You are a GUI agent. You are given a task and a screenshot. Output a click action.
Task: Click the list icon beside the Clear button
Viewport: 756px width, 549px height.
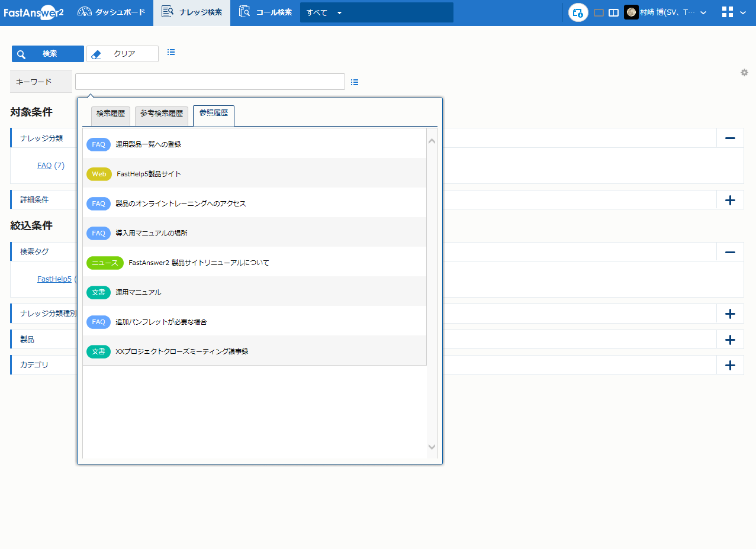171,53
